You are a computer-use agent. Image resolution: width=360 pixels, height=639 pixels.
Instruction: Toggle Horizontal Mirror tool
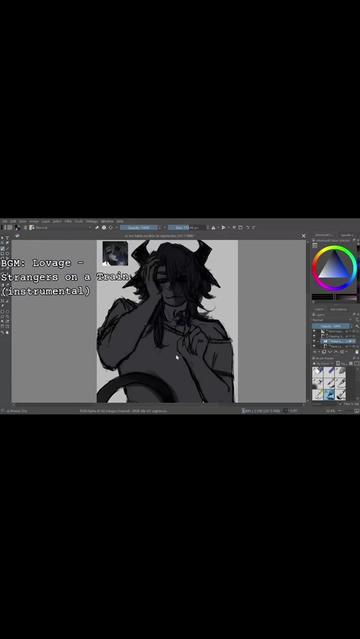point(213,227)
